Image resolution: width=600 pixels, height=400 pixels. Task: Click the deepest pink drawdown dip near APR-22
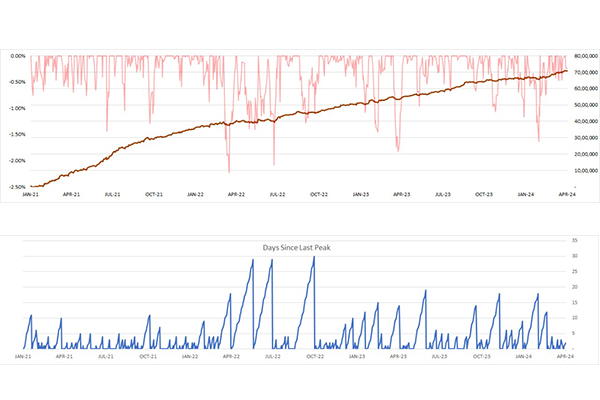229,172
